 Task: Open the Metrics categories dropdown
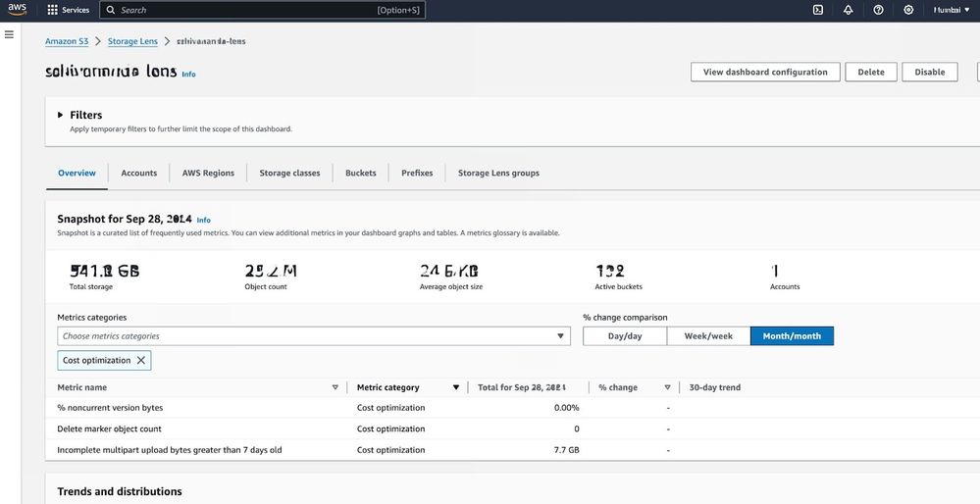pyautogui.click(x=313, y=336)
